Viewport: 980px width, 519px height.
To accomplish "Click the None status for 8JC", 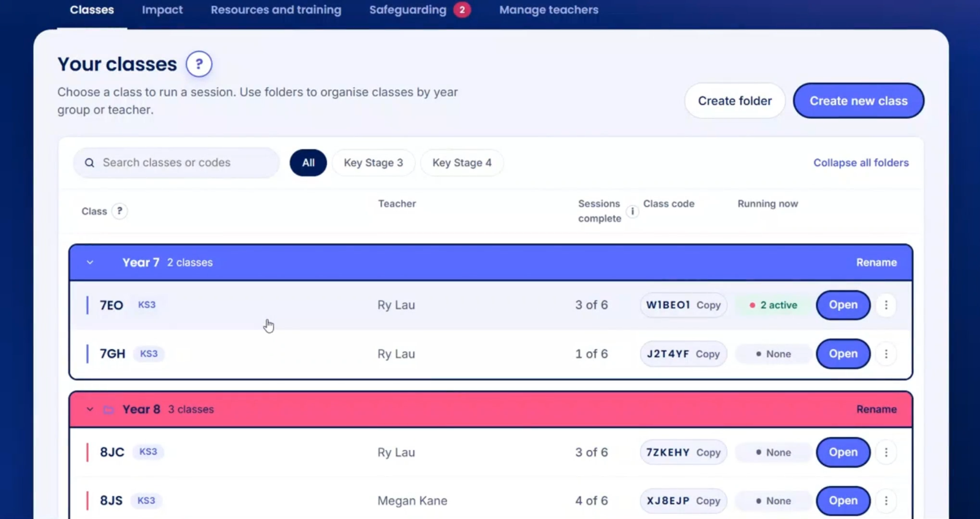I will pyautogui.click(x=774, y=452).
